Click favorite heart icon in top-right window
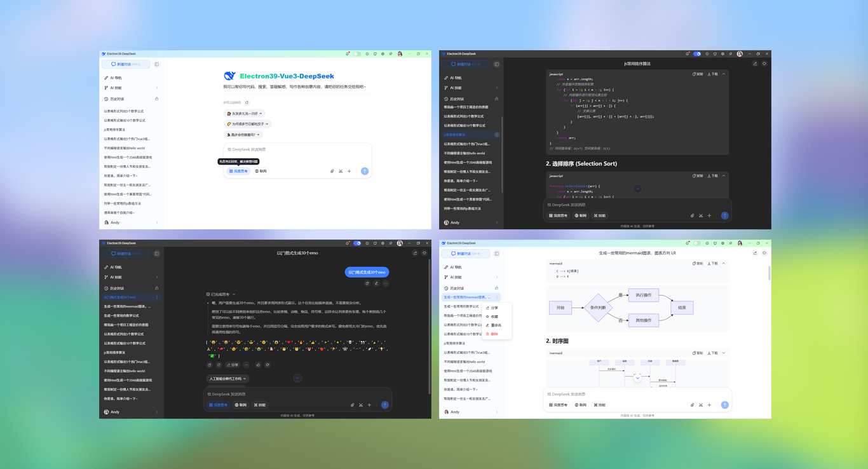This screenshot has width=868, height=469. pos(764,64)
